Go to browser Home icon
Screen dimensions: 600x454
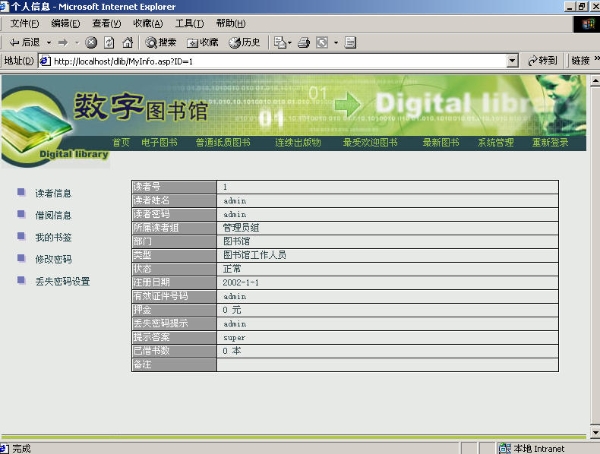tap(127, 42)
